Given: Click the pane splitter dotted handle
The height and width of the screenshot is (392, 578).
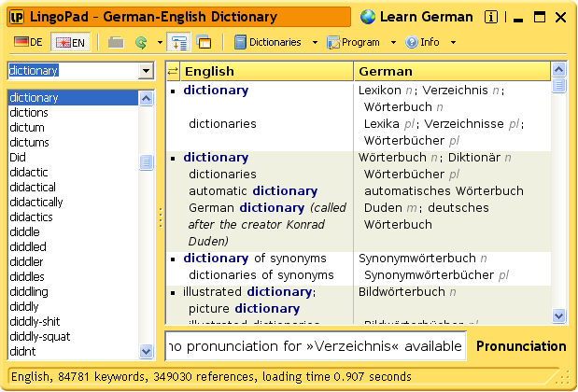Looking at the screenshot, I should [x=161, y=217].
